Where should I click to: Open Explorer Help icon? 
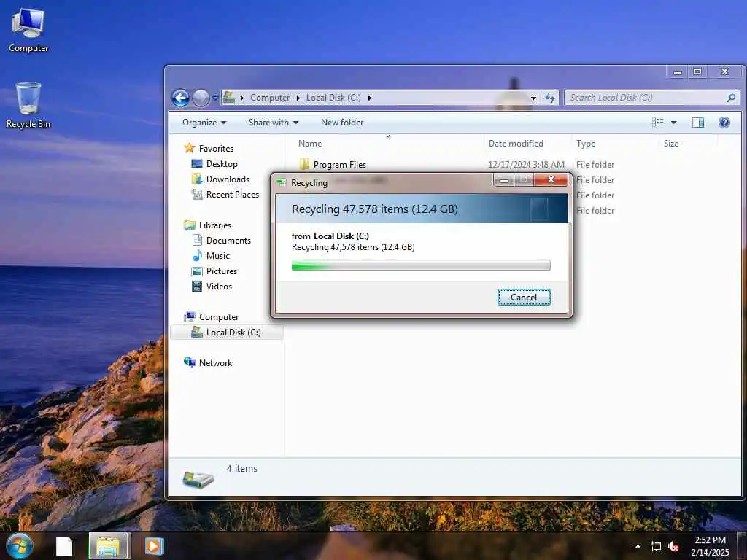(724, 122)
